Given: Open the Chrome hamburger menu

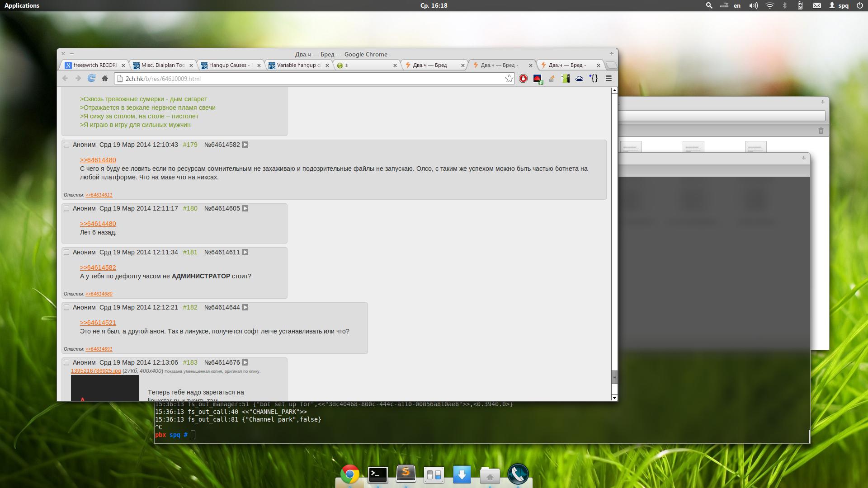Looking at the screenshot, I should tap(609, 79).
